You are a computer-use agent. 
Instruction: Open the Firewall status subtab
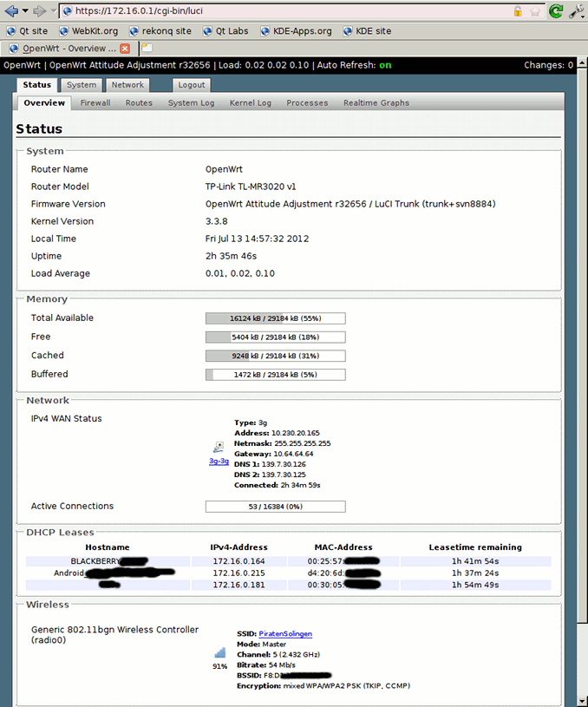click(95, 102)
